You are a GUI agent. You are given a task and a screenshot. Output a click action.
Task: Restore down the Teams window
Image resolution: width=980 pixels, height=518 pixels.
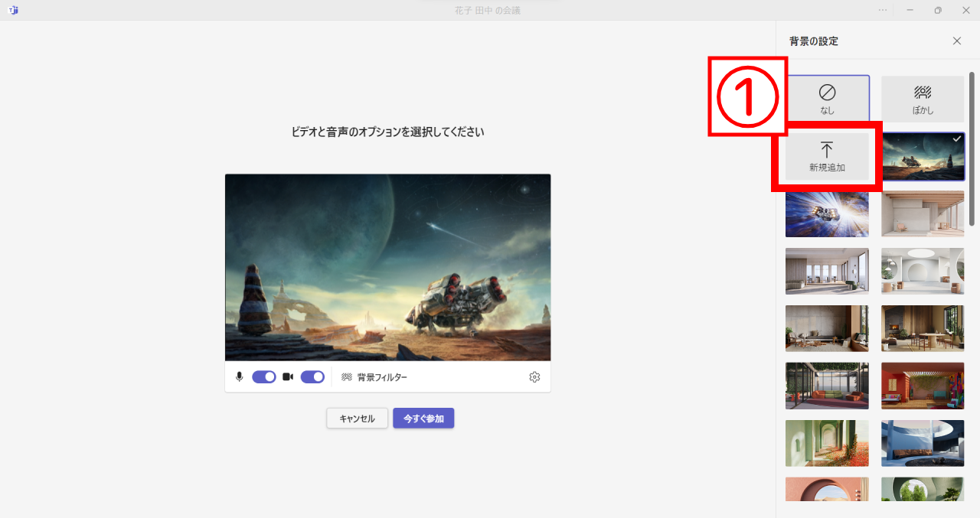point(938,10)
